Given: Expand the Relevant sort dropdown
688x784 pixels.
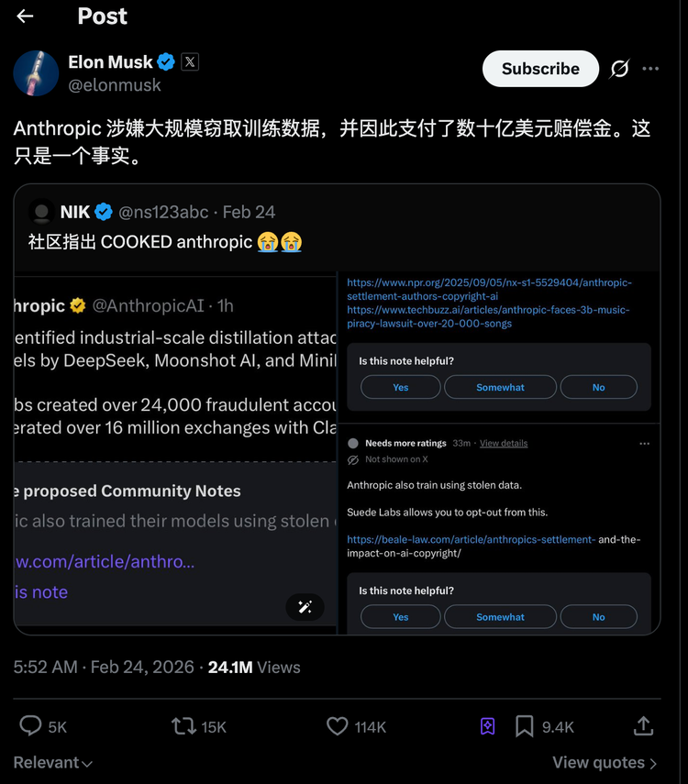Looking at the screenshot, I should pos(53,763).
